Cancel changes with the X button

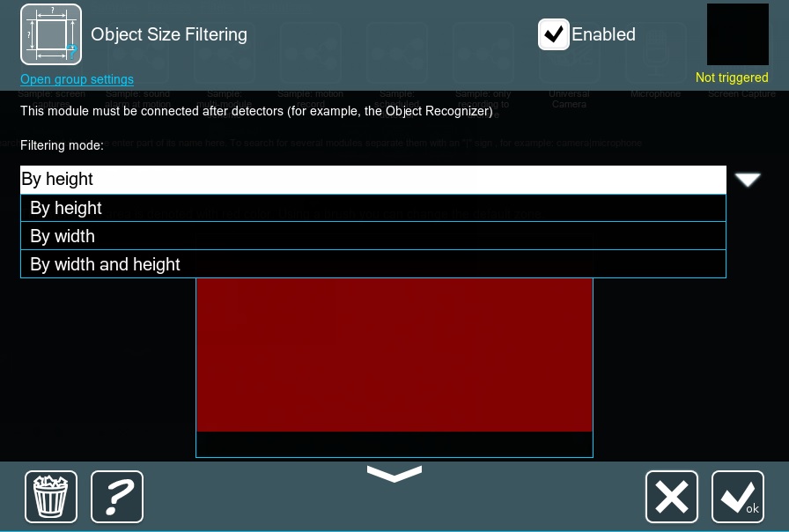point(672,497)
